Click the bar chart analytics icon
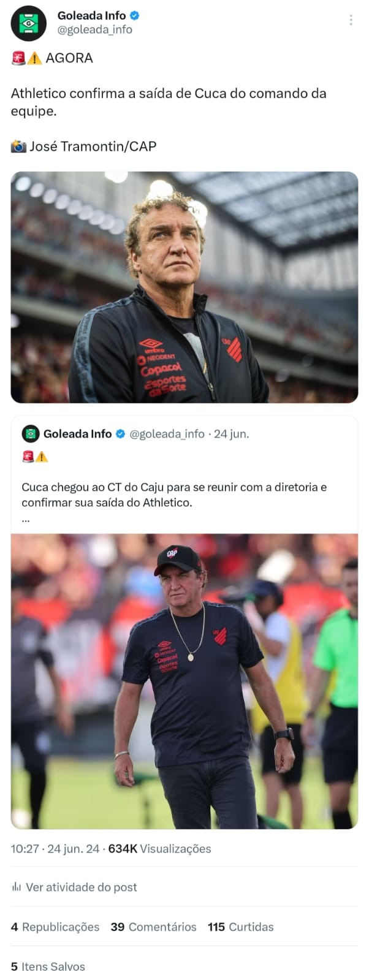 (x=16, y=887)
